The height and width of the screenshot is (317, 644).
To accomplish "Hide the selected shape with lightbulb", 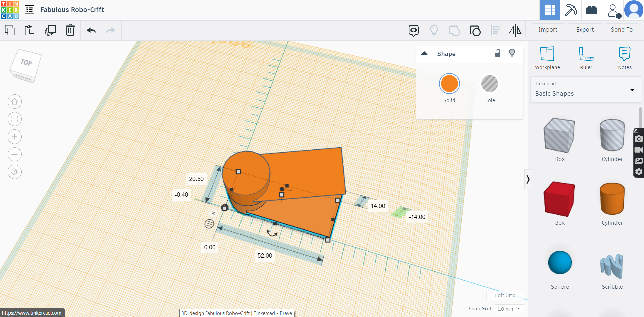I will [x=512, y=53].
